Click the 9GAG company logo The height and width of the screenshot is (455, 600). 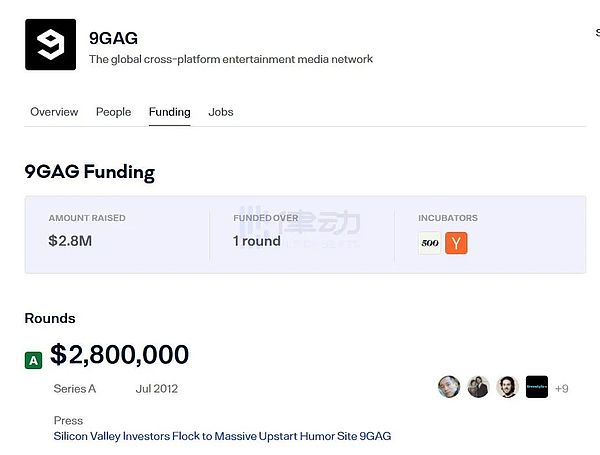[x=50, y=44]
